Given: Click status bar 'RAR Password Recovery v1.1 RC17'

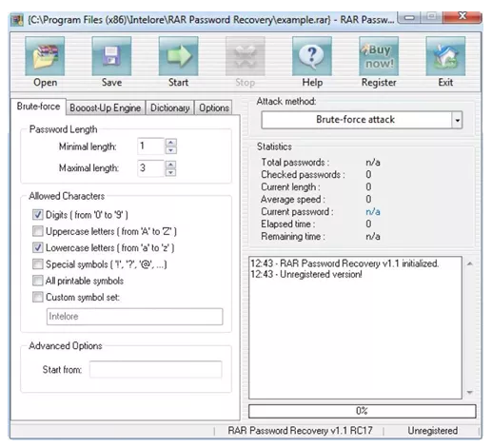Looking at the screenshot, I should [300, 431].
